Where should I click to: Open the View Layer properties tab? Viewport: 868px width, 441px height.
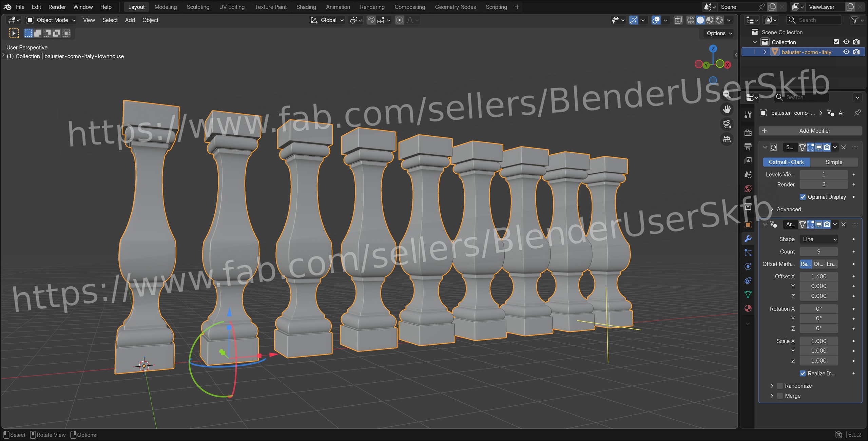[x=748, y=160]
